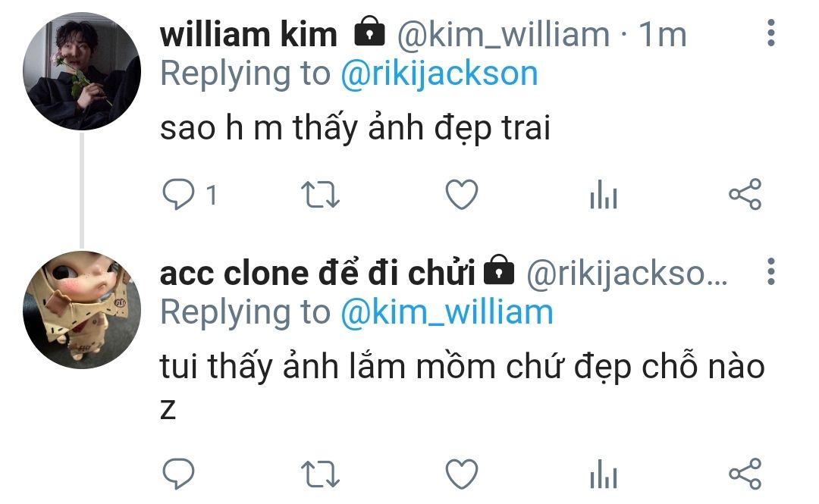Open william kim's profile picture
This screenshot has width=819, height=504.
click(82, 71)
